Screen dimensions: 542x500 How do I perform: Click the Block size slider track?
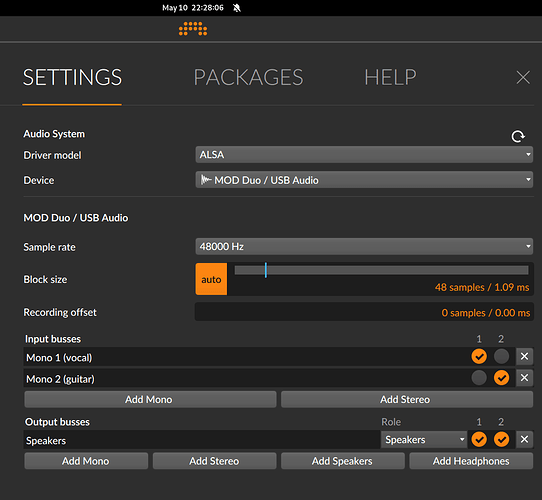click(381, 270)
